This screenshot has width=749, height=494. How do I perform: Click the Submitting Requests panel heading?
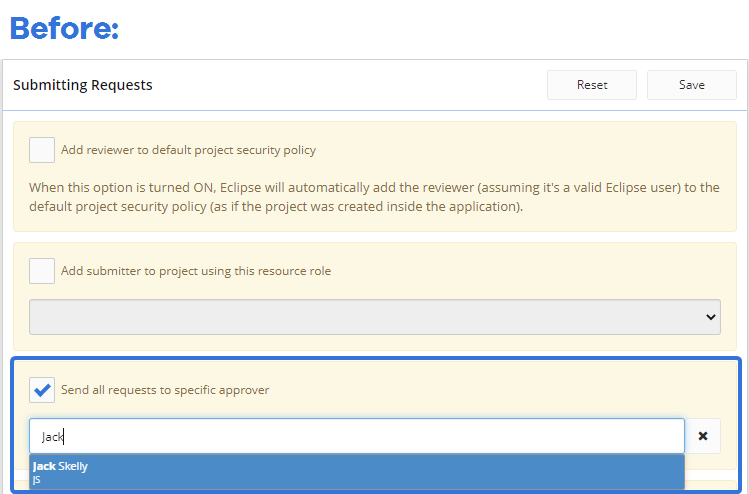(x=83, y=85)
